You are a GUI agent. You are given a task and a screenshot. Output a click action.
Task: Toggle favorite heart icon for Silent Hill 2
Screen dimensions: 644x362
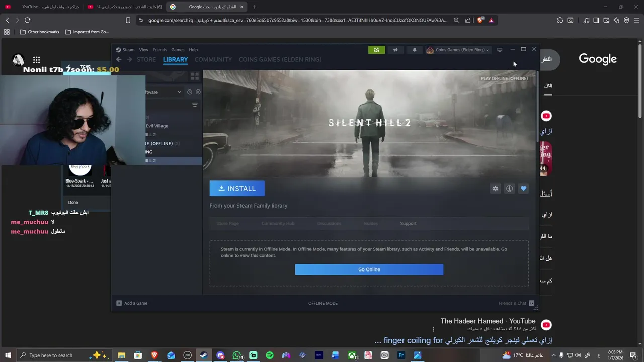pyautogui.click(x=524, y=189)
